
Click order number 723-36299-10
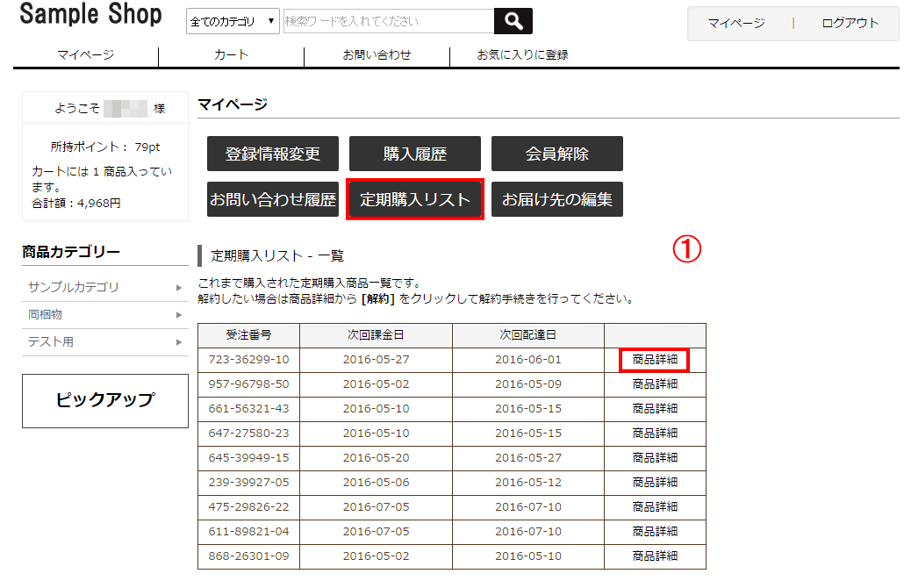(x=248, y=360)
